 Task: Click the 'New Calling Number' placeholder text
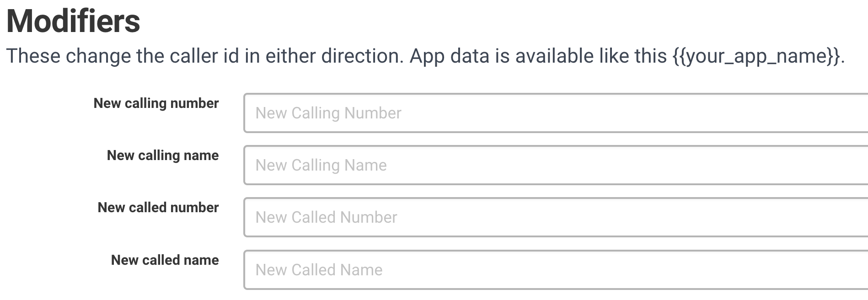328,113
